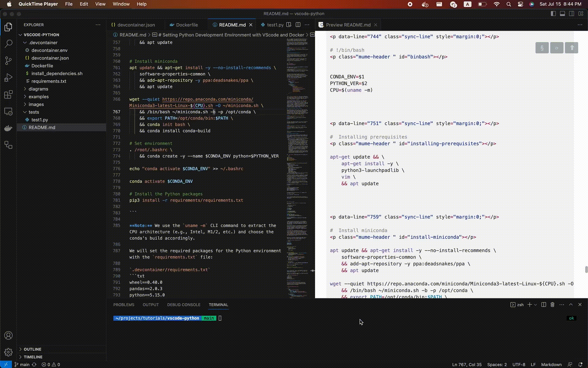Open install_dependencies.sh in explorer
This screenshot has width=588, height=368.
[62, 74]
